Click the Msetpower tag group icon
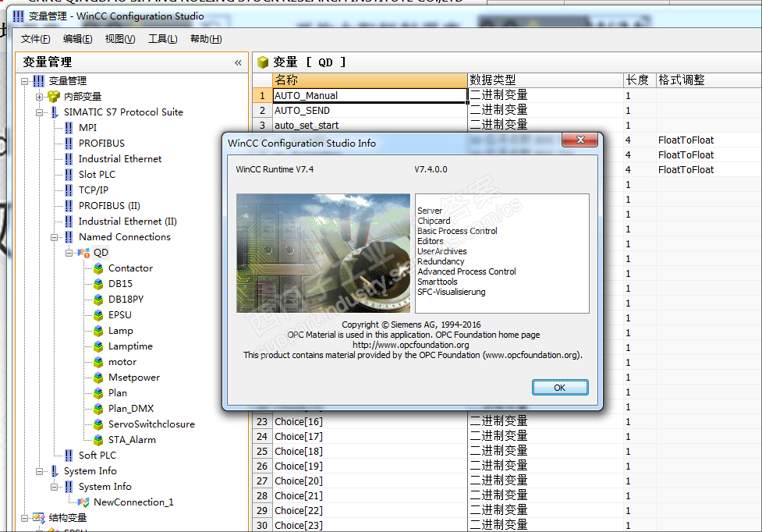This screenshot has width=762, height=532. pyautogui.click(x=98, y=378)
